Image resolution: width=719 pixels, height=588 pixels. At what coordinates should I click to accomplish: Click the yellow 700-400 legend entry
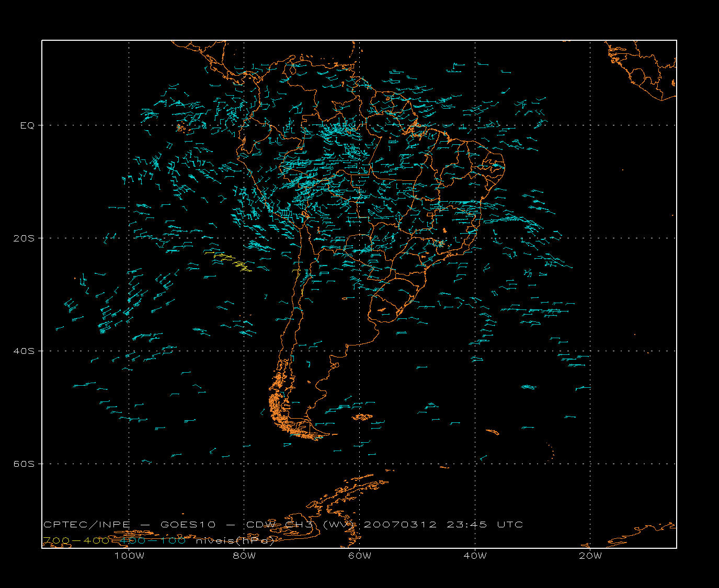click(76, 540)
